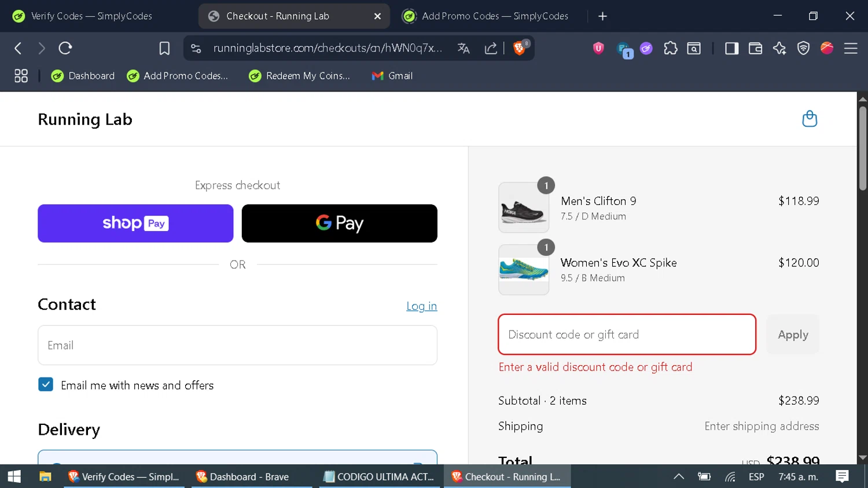
Task: Show hidden system tray icons chevron
Action: (679, 476)
